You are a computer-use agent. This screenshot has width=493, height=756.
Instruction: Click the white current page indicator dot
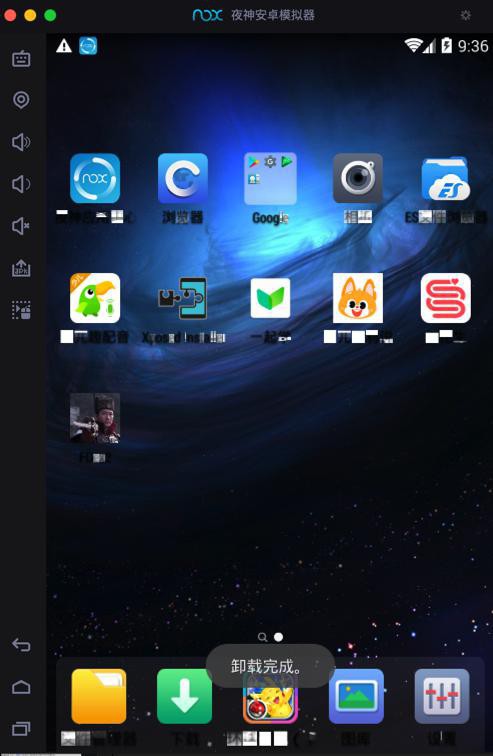pyautogui.click(x=279, y=637)
